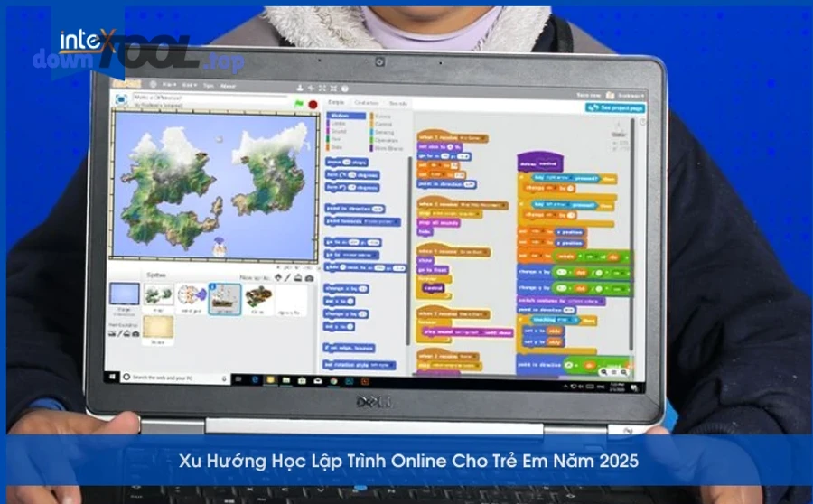Open the Windows Start menu
The height and width of the screenshot is (504, 813).
[112, 377]
